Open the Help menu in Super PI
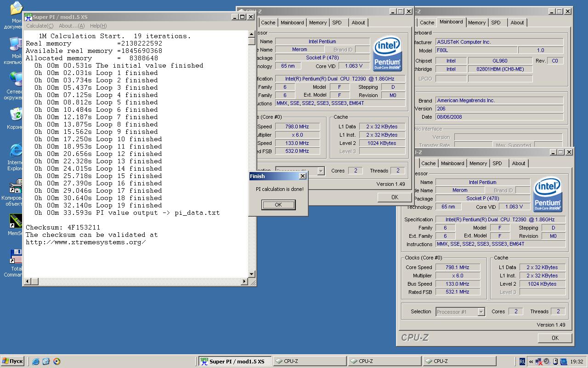The image size is (588, 368). pos(98,26)
